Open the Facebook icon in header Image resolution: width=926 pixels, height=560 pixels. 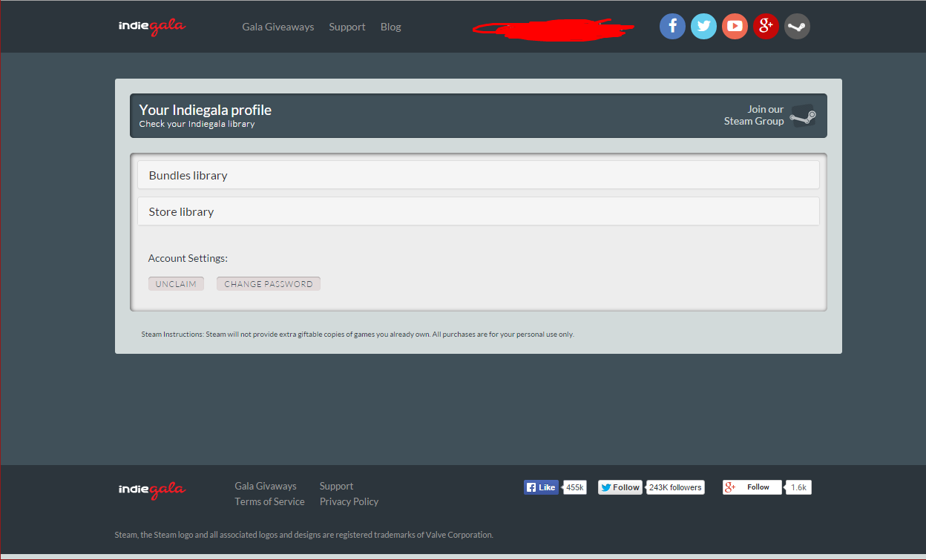[x=672, y=27]
